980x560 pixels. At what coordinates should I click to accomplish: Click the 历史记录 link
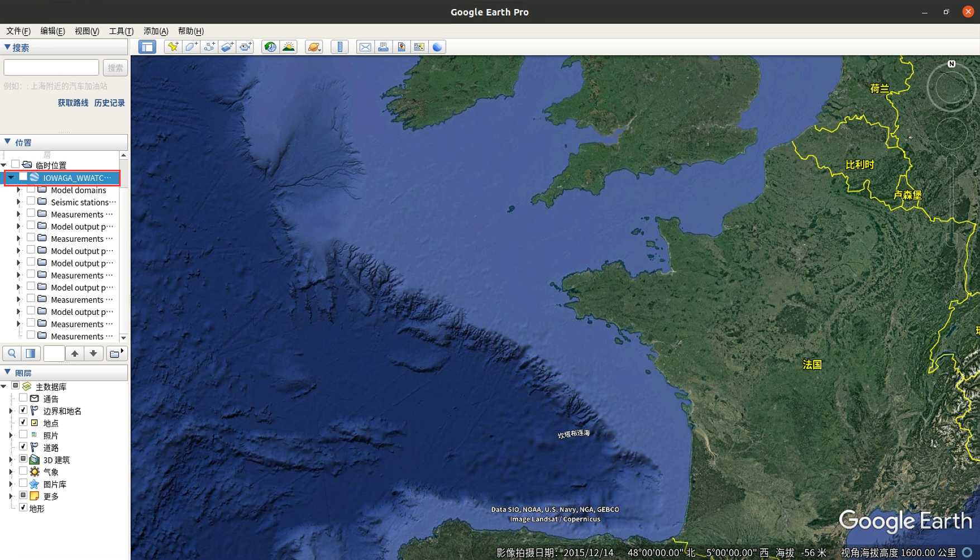pyautogui.click(x=109, y=103)
